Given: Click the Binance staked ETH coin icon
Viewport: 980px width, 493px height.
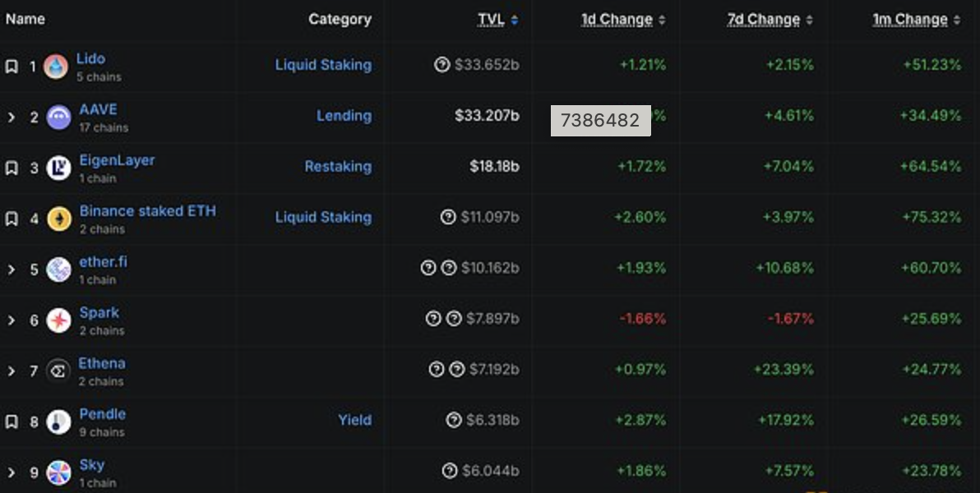Looking at the screenshot, I should [58, 219].
